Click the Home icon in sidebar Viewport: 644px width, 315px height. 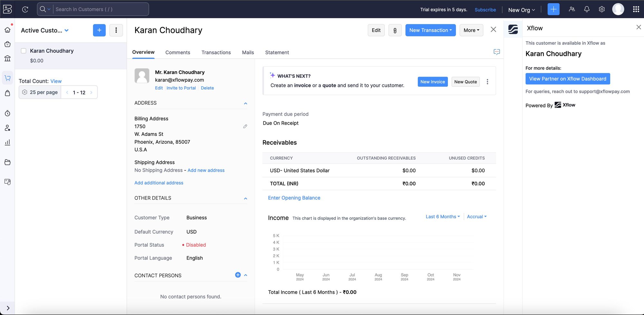tap(7, 30)
